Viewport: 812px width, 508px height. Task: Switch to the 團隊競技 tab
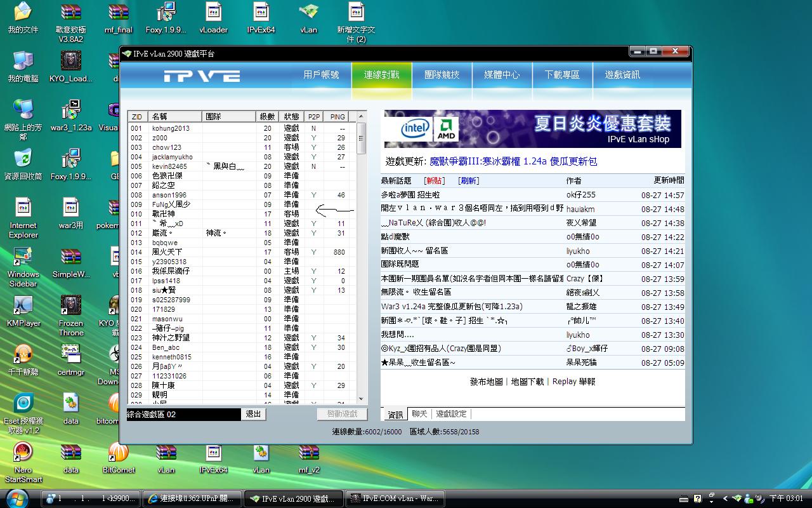[442, 75]
